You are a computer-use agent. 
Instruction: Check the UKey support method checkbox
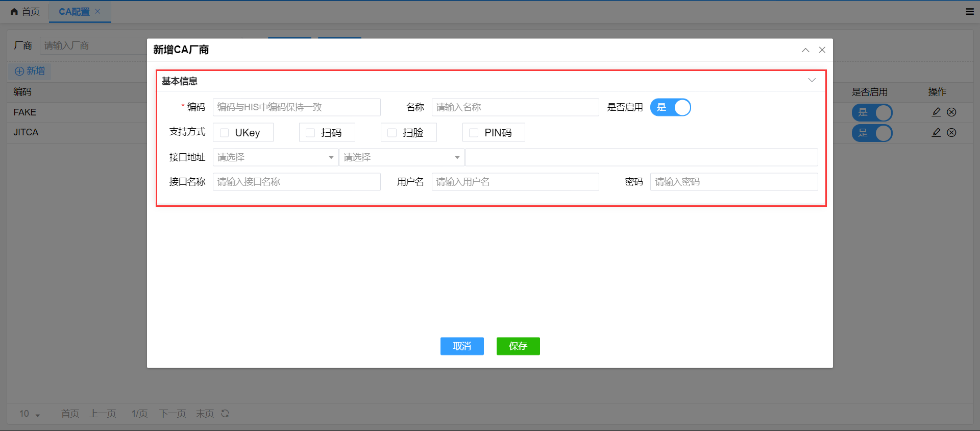[224, 133]
